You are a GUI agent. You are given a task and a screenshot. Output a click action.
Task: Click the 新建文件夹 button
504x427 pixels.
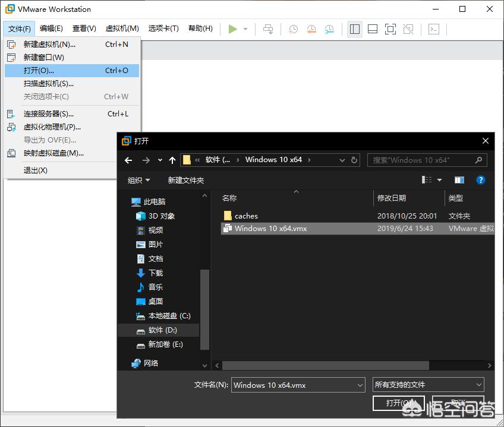tap(186, 181)
